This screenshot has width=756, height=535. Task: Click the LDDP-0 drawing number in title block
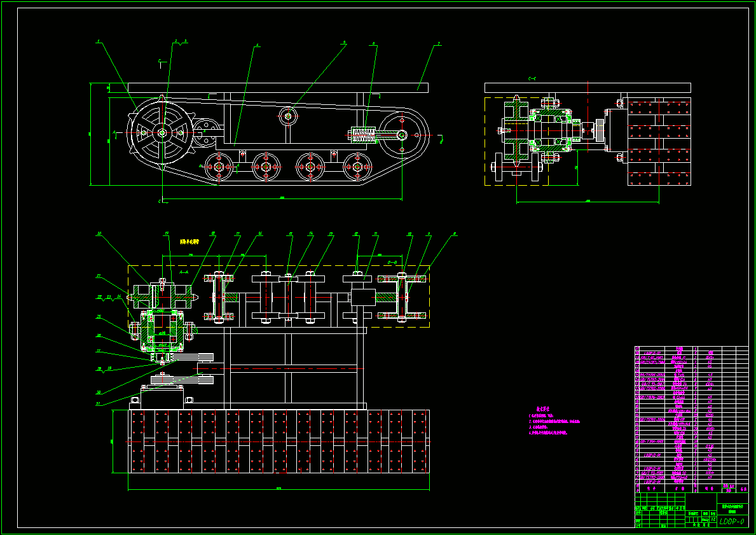731,522
